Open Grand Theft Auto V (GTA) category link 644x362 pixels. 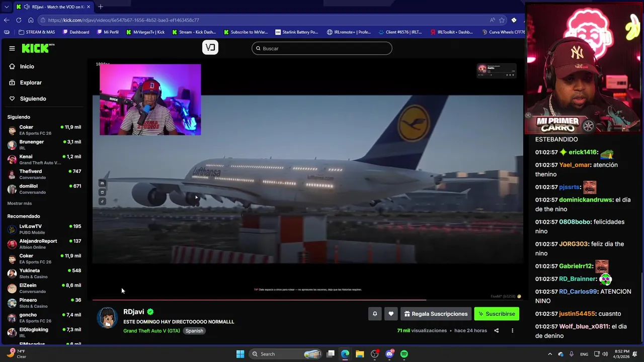[x=151, y=331]
